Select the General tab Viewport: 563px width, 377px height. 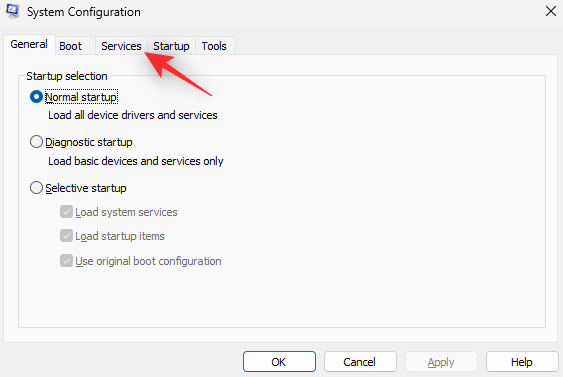pyautogui.click(x=29, y=45)
